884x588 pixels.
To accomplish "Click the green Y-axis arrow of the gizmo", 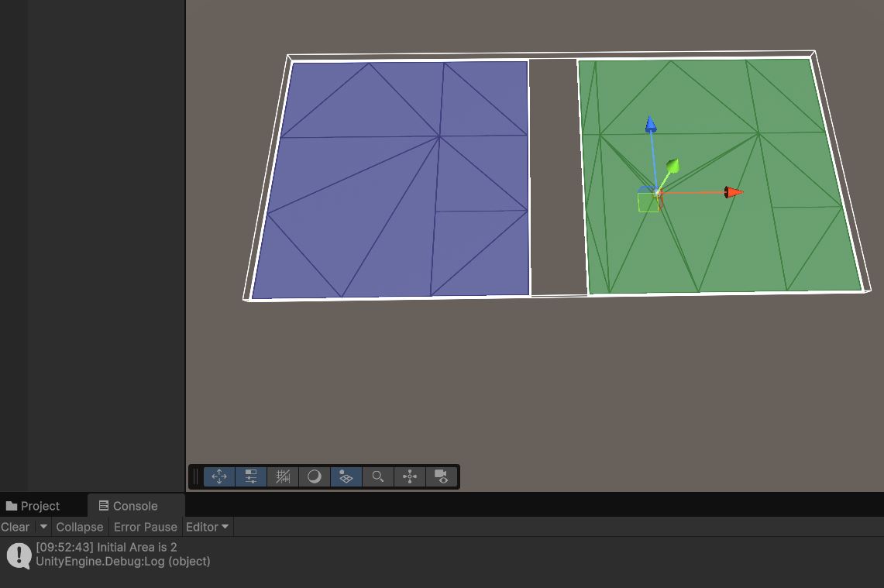I will tap(672, 166).
